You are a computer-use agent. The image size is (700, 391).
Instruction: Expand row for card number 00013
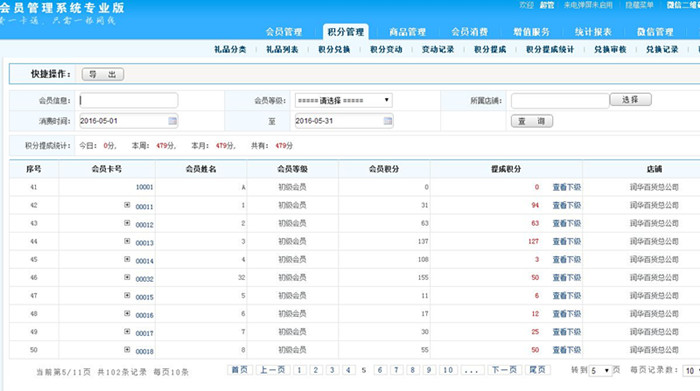[x=127, y=241]
